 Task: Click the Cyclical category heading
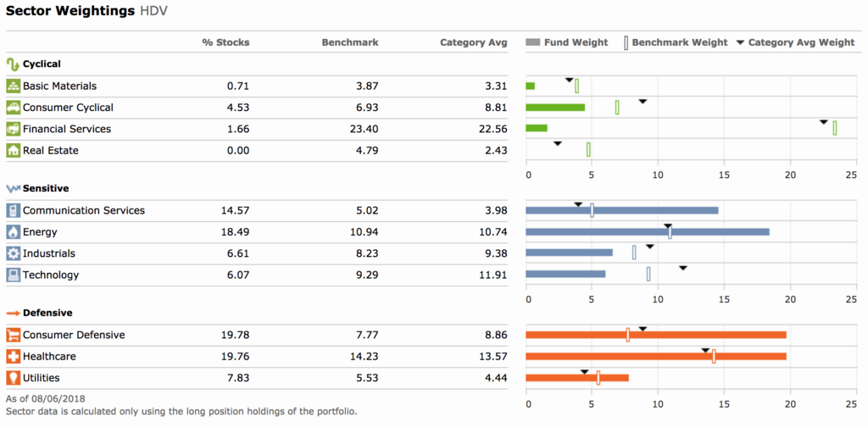42,64
